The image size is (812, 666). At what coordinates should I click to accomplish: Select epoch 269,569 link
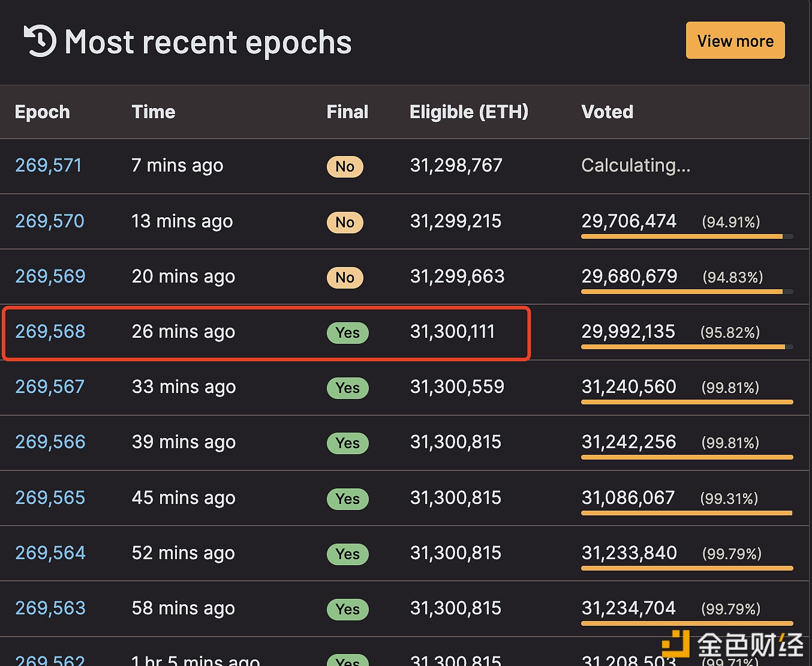point(50,277)
